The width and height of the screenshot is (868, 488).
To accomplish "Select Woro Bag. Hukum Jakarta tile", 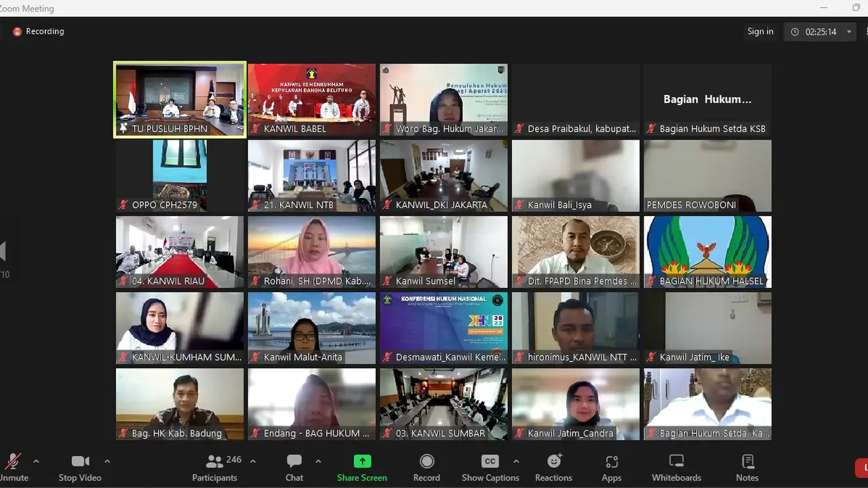I will [x=443, y=100].
